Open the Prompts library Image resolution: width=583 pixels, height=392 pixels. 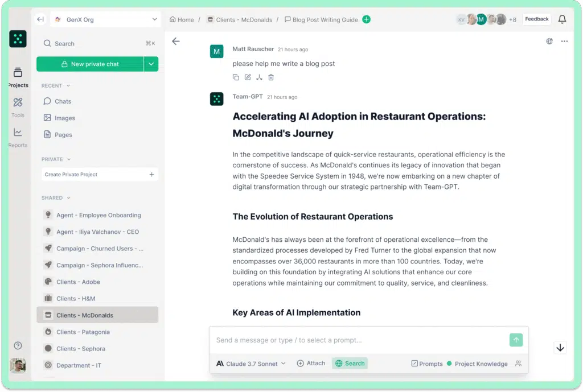[x=427, y=364]
